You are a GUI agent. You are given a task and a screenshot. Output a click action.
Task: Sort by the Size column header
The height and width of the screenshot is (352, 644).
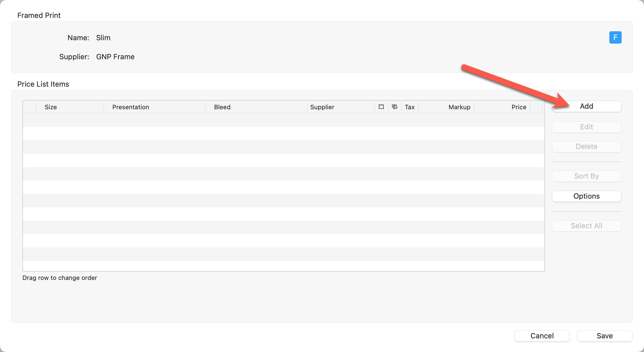51,107
